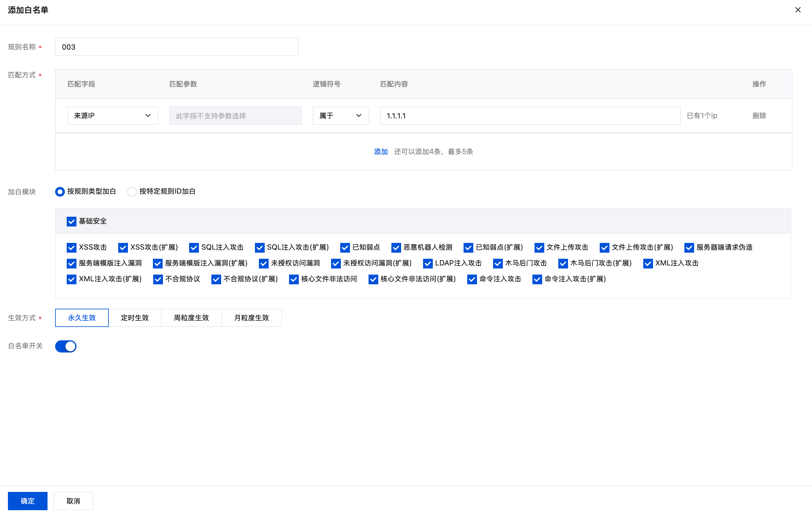Uncheck the 基础安全 master checkbox
This screenshot has width=812, height=512.
pyautogui.click(x=72, y=222)
